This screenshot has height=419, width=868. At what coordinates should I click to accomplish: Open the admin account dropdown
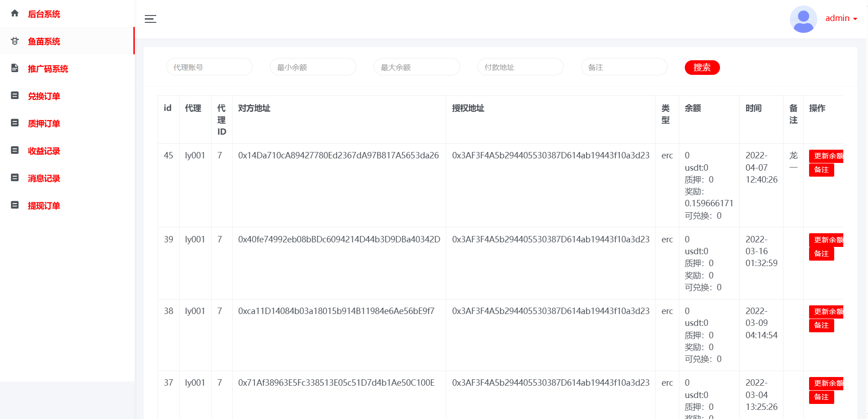[841, 18]
